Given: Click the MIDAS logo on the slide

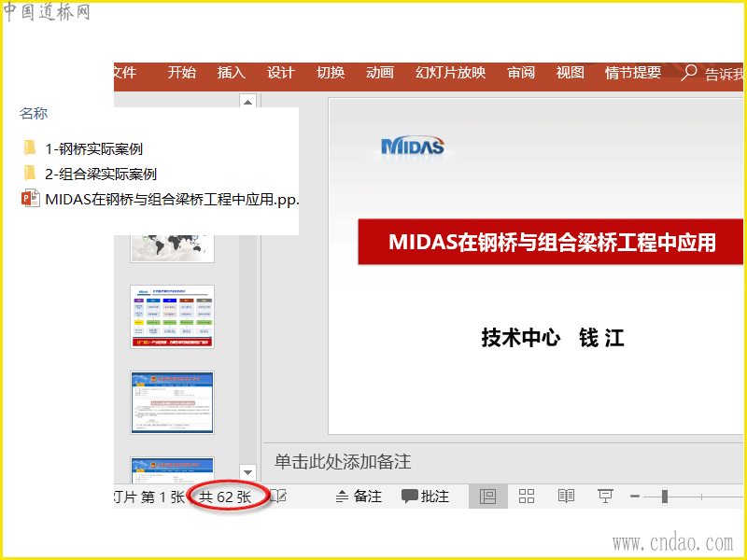Looking at the screenshot, I should tap(413, 147).
